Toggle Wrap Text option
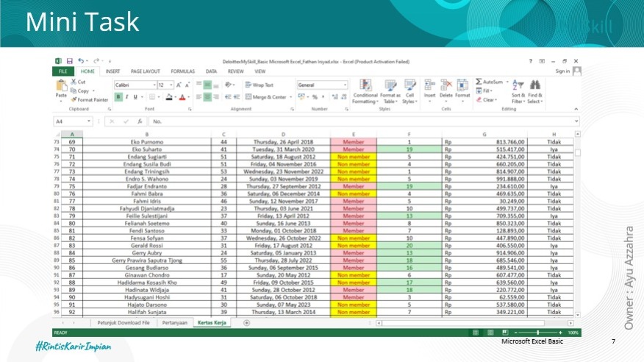Screen dimensions: 644x362 [x=260, y=85]
